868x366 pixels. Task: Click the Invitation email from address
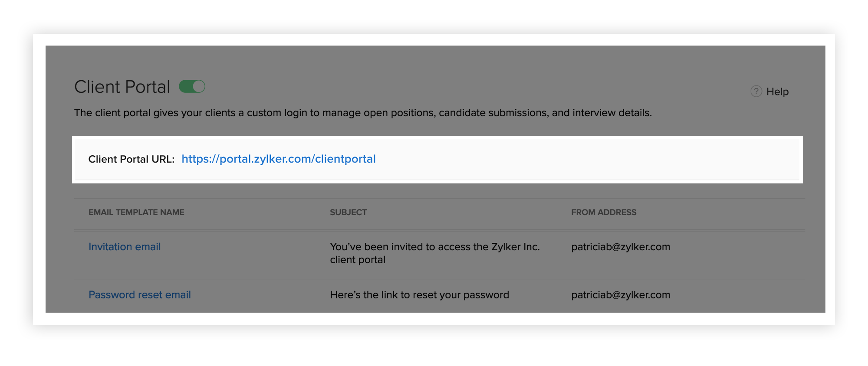620,247
